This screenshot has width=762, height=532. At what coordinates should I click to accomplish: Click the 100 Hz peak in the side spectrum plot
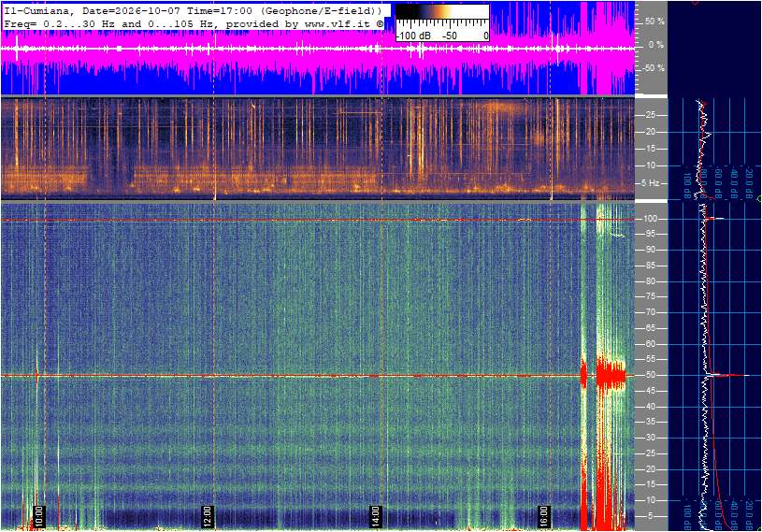coord(714,219)
